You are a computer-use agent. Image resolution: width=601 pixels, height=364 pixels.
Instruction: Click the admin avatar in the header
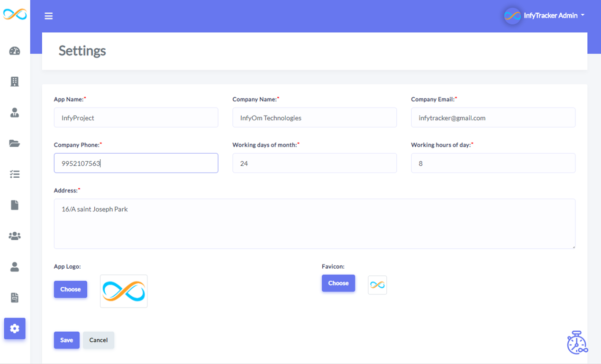[x=512, y=15]
